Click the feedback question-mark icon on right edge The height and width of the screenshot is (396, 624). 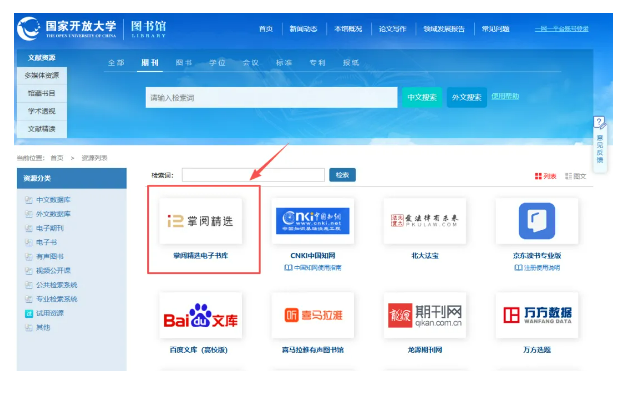600,123
